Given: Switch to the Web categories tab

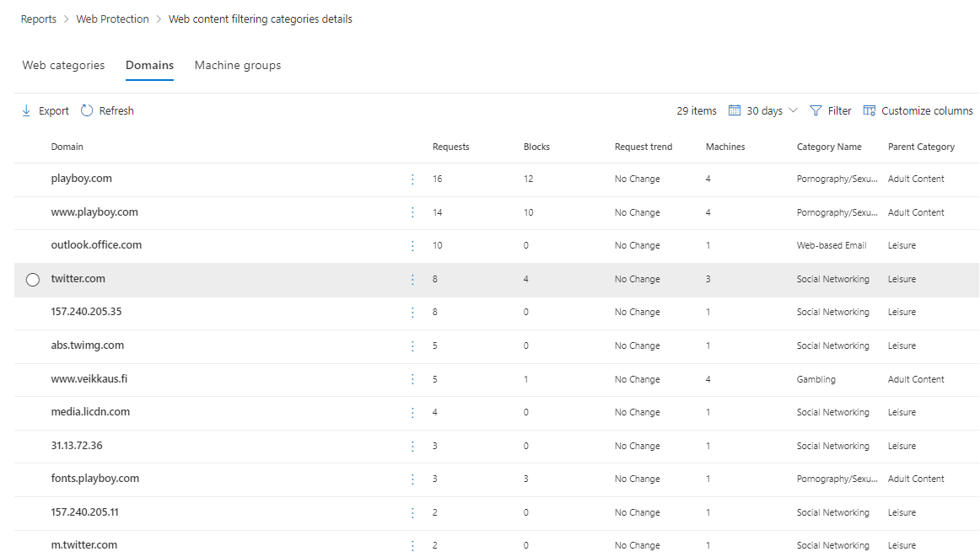Looking at the screenshot, I should [x=62, y=65].
